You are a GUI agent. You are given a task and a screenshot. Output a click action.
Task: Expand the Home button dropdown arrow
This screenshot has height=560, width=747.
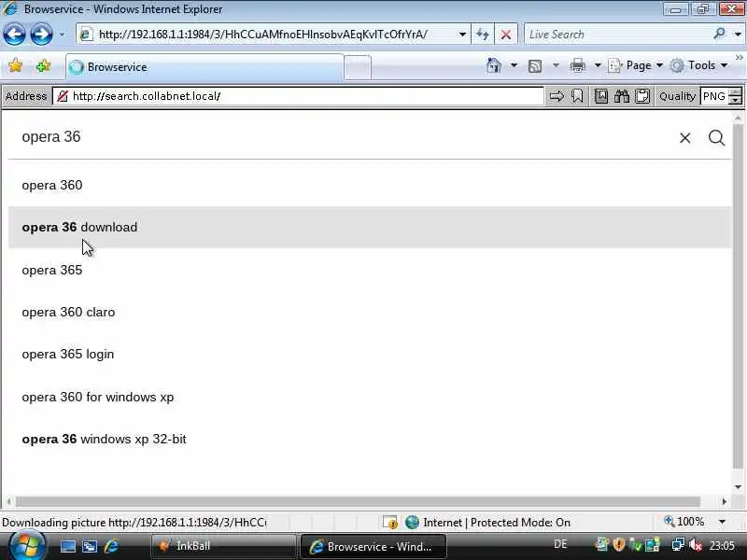click(x=514, y=65)
